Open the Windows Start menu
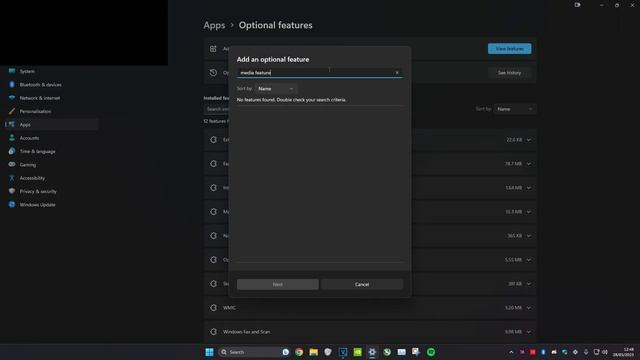640x360 pixels. (x=209, y=352)
